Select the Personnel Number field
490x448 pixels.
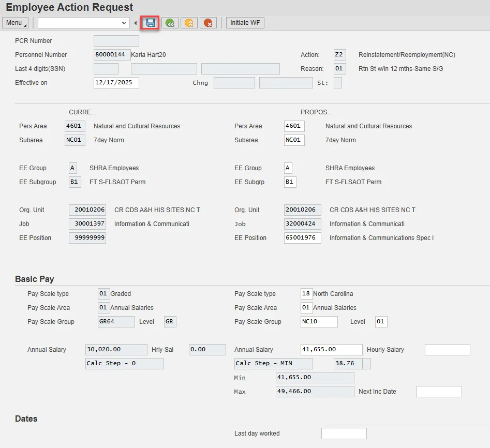pos(112,55)
